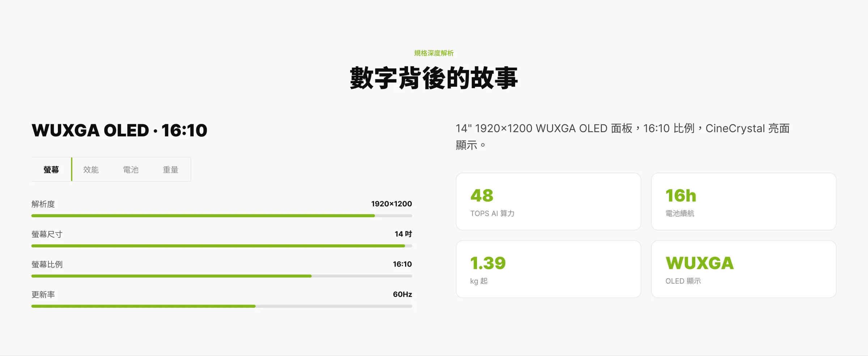Click the 規格深度解析 green subtitle
Viewport: 868px width, 356px height.
tap(434, 53)
